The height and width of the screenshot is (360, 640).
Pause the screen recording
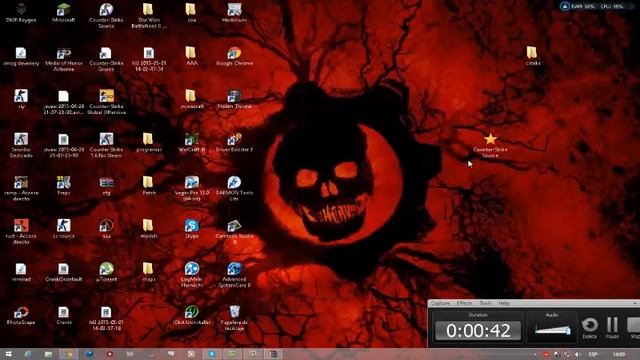point(612,328)
